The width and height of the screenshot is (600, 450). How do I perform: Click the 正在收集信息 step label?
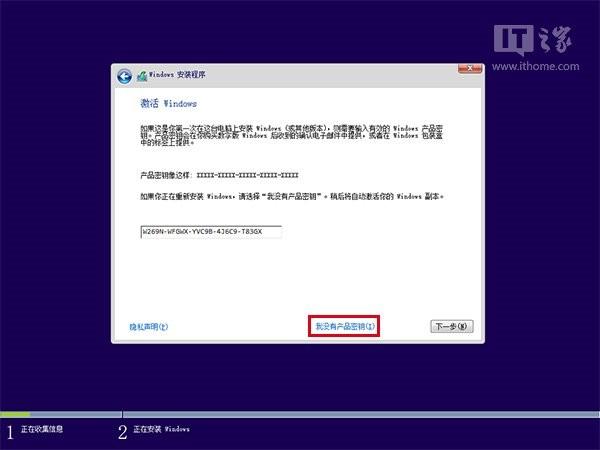pyautogui.click(x=44, y=430)
